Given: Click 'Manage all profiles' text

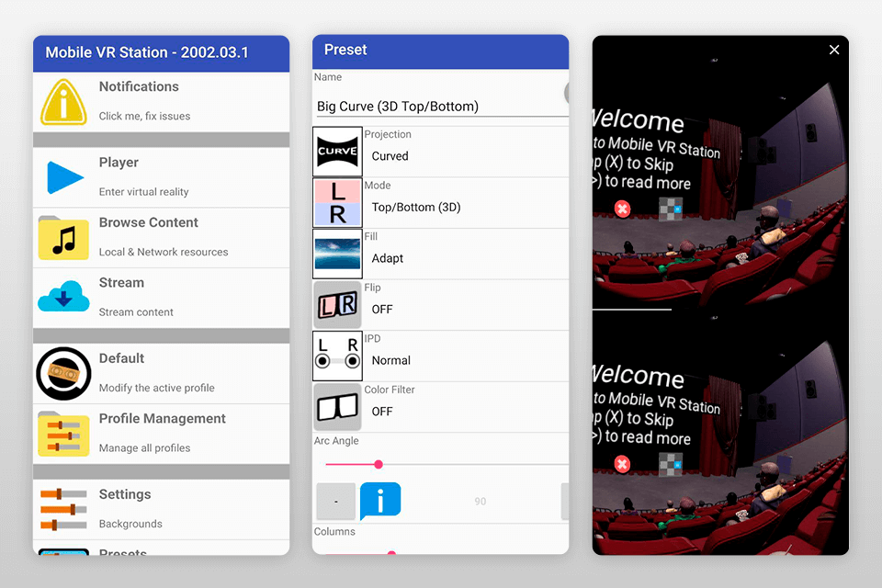Looking at the screenshot, I should 144,448.
